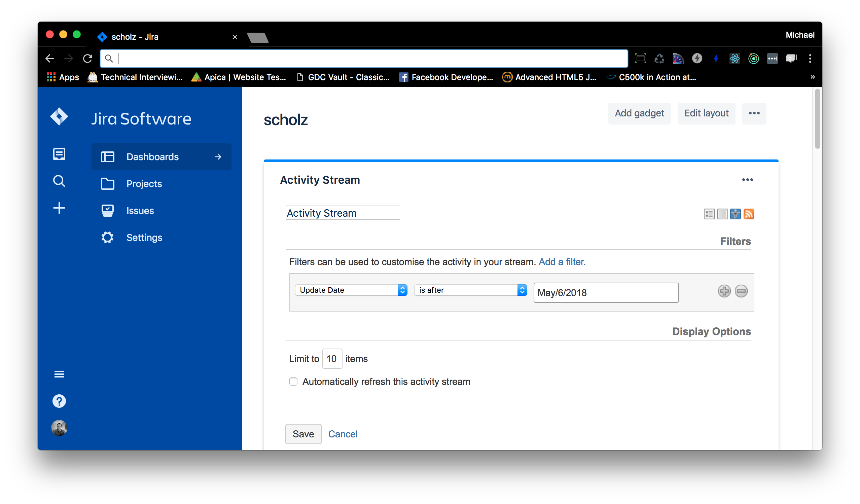Open the RSS feed for Activity Stream

click(x=749, y=214)
